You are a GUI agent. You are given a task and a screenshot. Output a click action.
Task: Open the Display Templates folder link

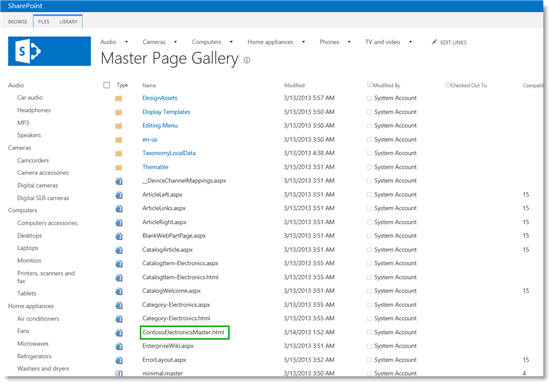166,112
